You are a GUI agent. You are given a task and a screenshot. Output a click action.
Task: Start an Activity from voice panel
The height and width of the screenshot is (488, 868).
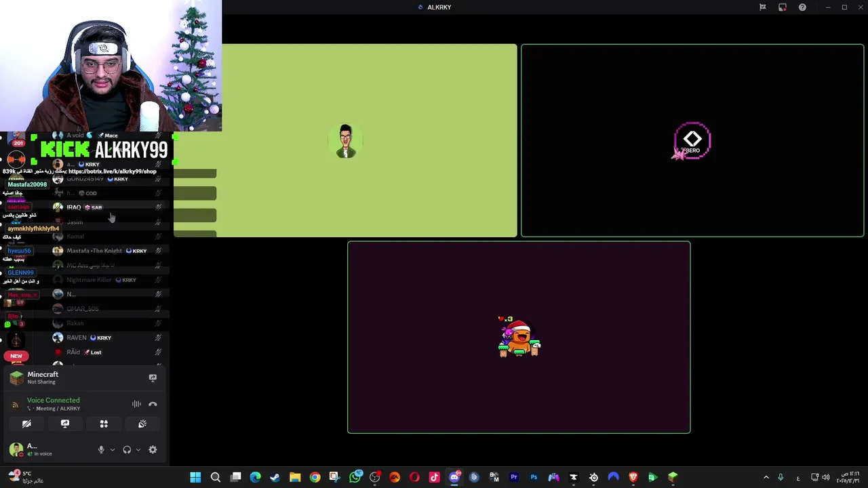(104, 424)
